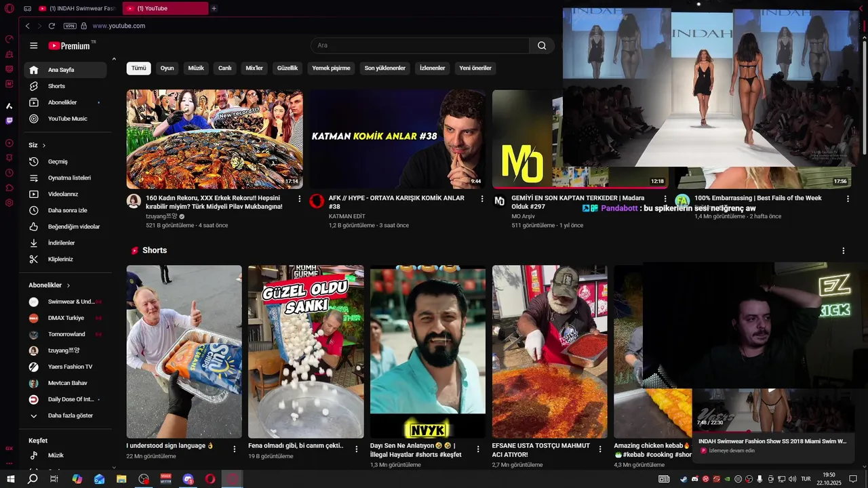Click the Ara search input field

point(420,45)
